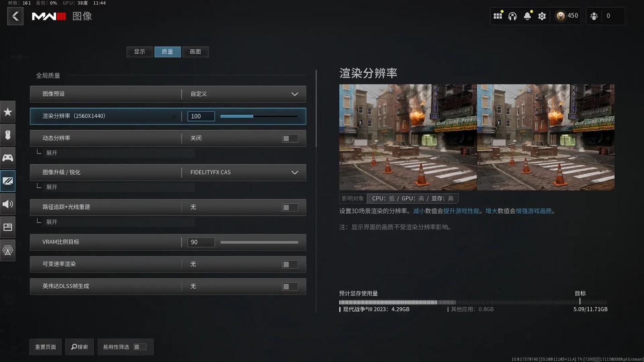Enable 英伟达DLSS帧生成 toggle
Image resolution: width=644 pixels, height=362 pixels.
tap(290, 286)
